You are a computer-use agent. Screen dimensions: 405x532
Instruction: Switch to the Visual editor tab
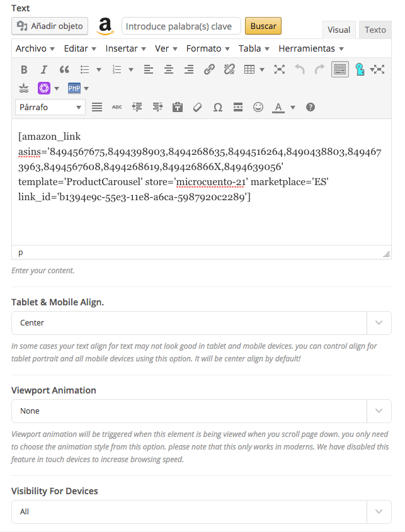pyautogui.click(x=339, y=30)
